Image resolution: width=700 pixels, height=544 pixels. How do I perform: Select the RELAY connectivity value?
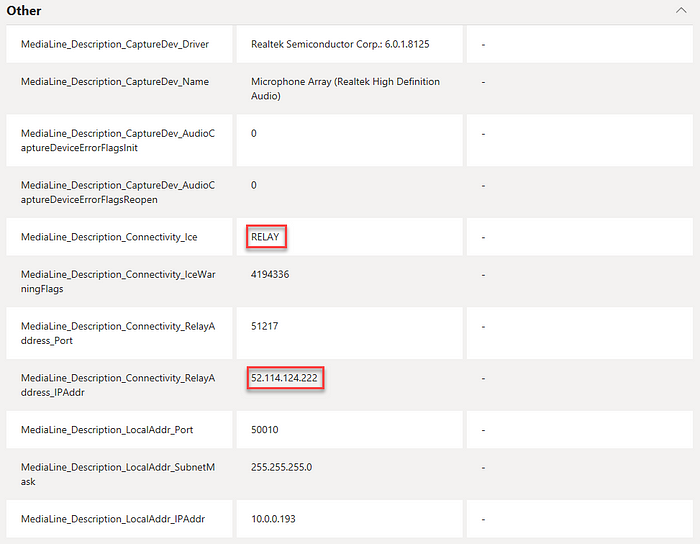(x=265, y=237)
